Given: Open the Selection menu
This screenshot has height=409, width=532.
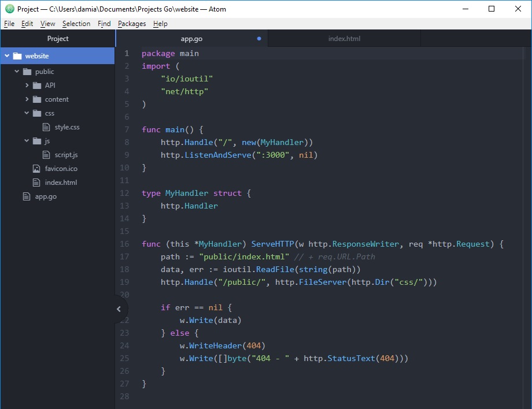Looking at the screenshot, I should [76, 24].
